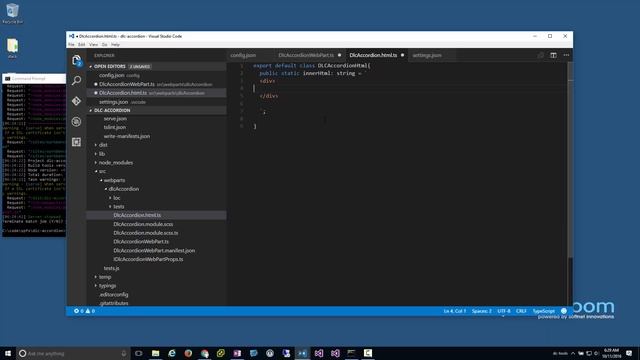The image size is (640, 360).
Task: Click the taskbar date and time clock
Action: click(x=611, y=353)
